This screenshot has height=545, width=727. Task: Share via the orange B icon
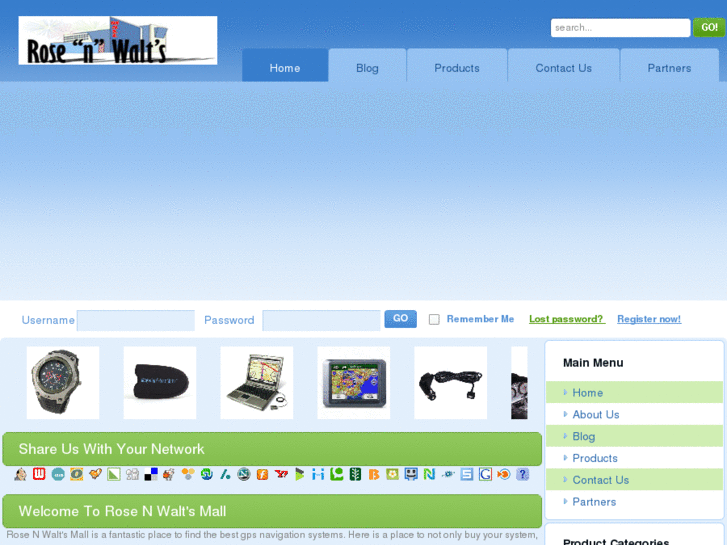[x=374, y=474]
